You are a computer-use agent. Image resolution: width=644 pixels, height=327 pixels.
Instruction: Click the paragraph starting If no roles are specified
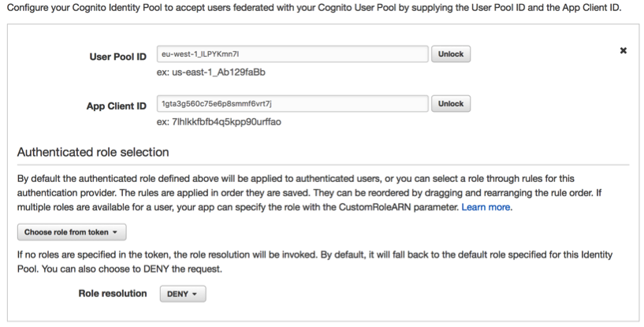point(315,263)
